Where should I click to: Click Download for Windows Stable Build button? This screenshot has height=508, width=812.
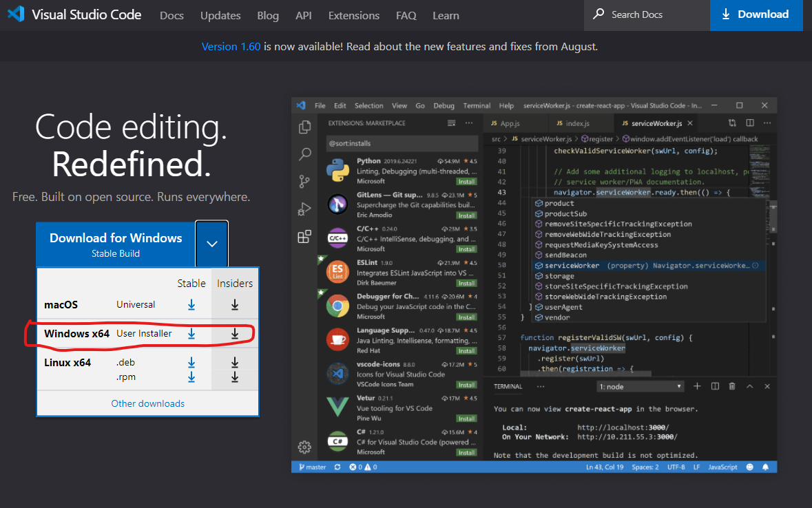[x=116, y=244]
